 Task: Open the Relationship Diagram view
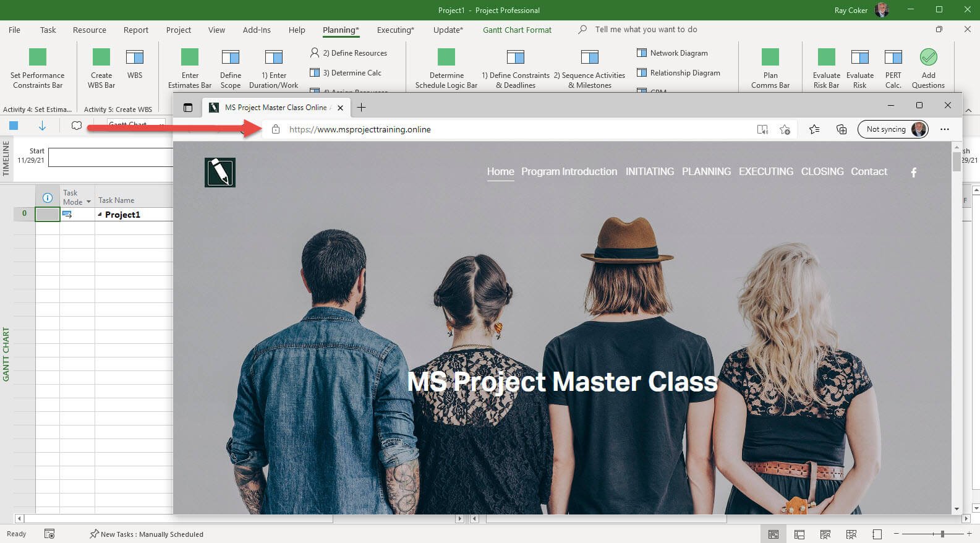pyautogui.click(x=678, y=73)
